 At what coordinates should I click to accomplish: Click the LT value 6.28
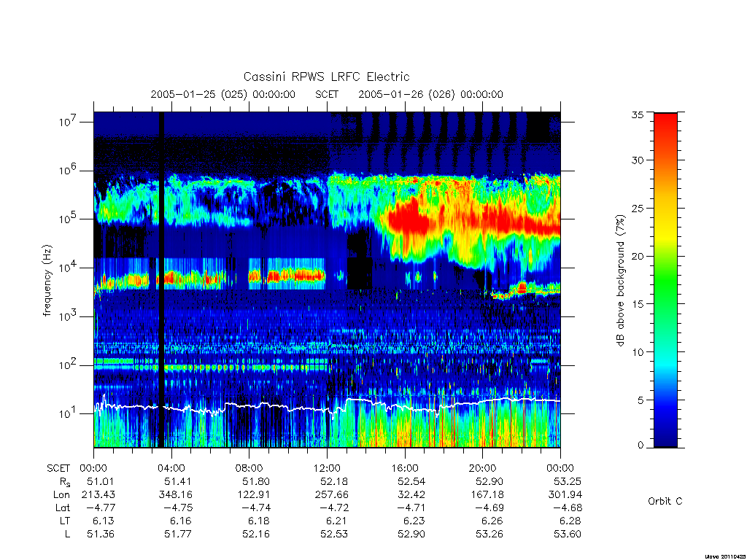(x=570, y=521)
